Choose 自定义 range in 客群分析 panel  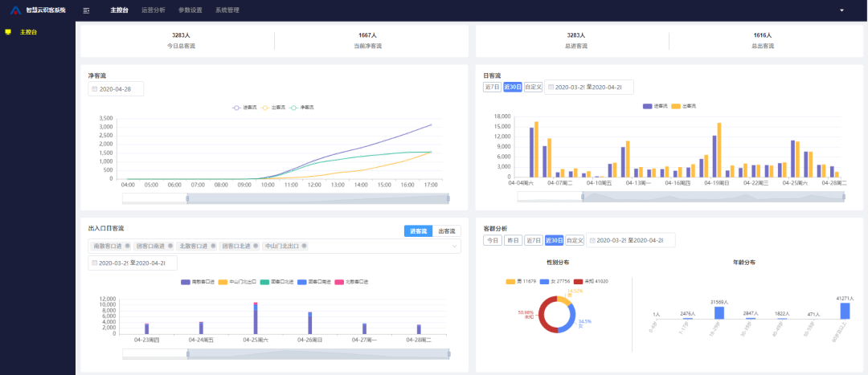[575, 241]
